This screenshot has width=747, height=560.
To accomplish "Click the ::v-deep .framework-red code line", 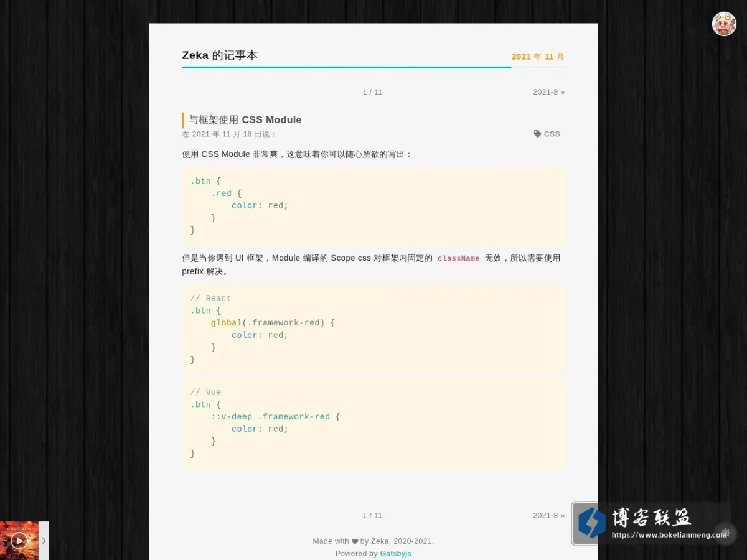I will 275,417.
